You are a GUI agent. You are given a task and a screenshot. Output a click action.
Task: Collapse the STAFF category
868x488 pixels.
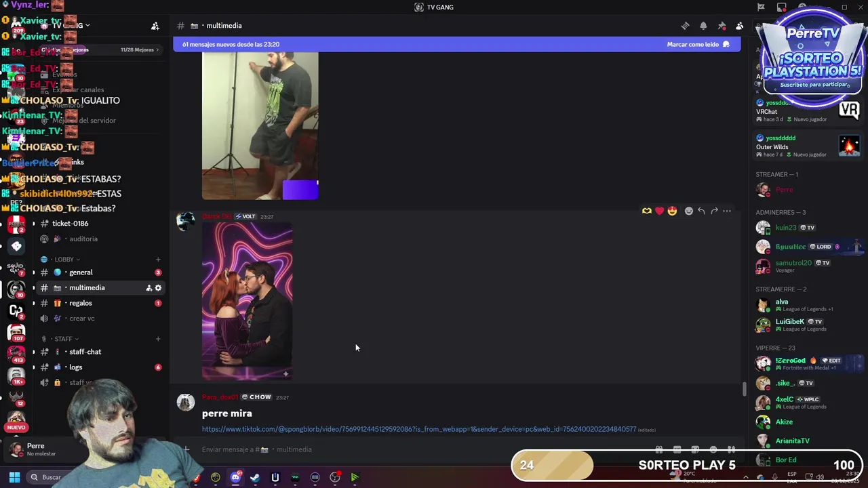pos(63,339)
